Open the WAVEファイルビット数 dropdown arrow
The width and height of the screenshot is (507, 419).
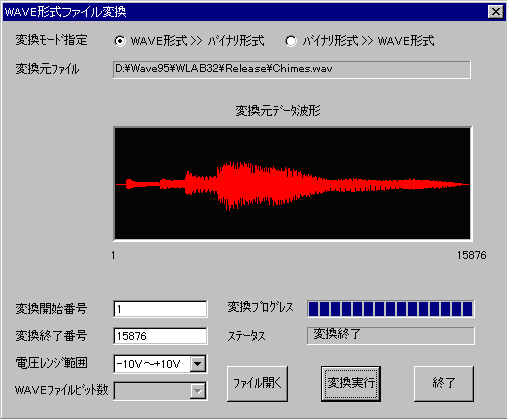tap(198, 391)
